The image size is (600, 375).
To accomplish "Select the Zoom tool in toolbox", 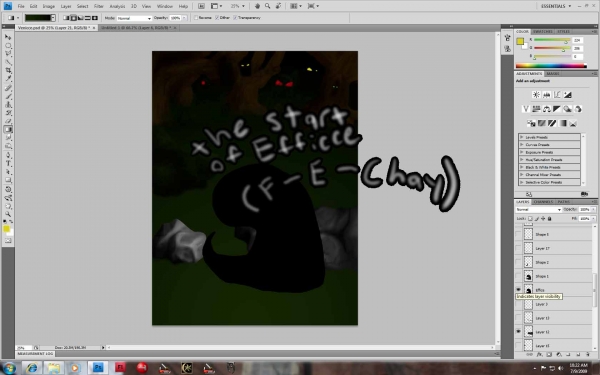I will pos(8,214).
